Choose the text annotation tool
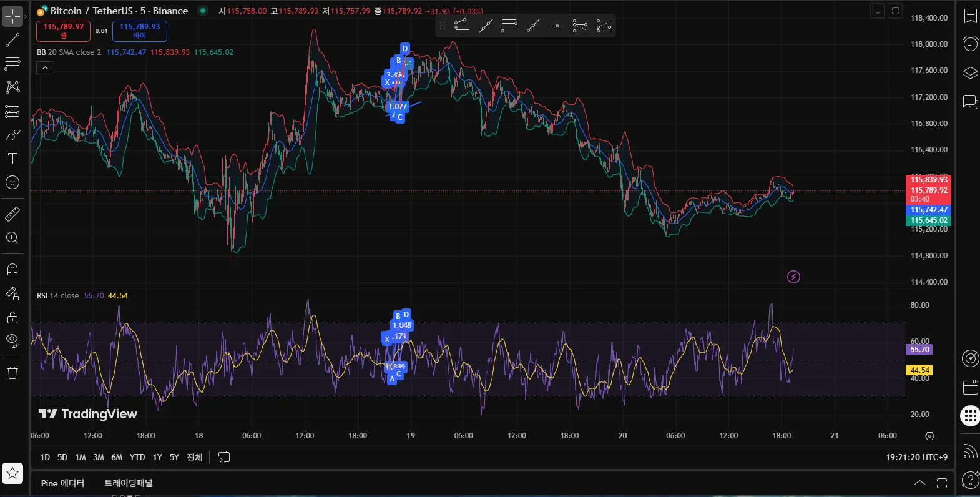 (x=12, y=159)
